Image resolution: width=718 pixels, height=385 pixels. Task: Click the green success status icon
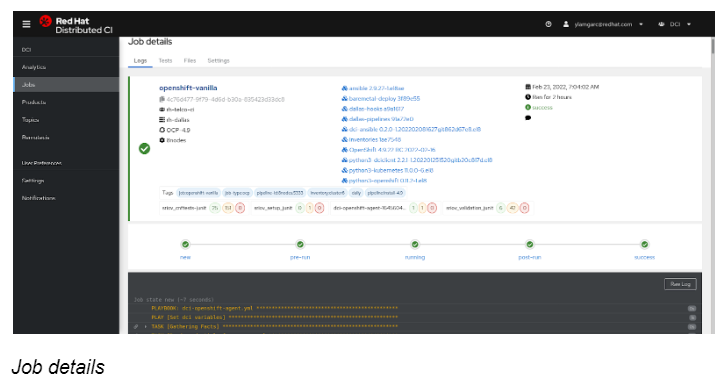[x=528, y=108]
